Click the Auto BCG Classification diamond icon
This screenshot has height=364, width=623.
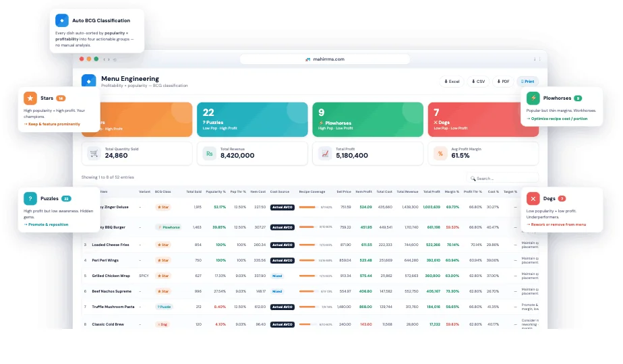61,20
